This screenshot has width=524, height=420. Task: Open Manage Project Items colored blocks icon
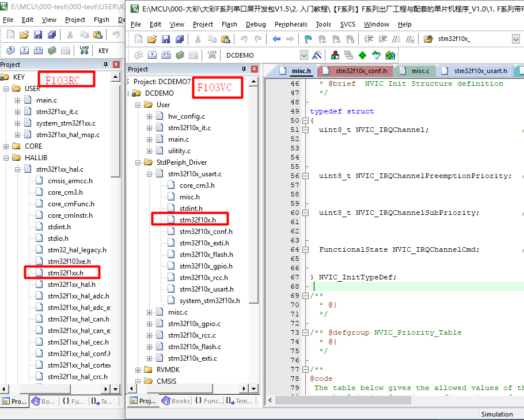pyautogui.click(x=335, y=55)
